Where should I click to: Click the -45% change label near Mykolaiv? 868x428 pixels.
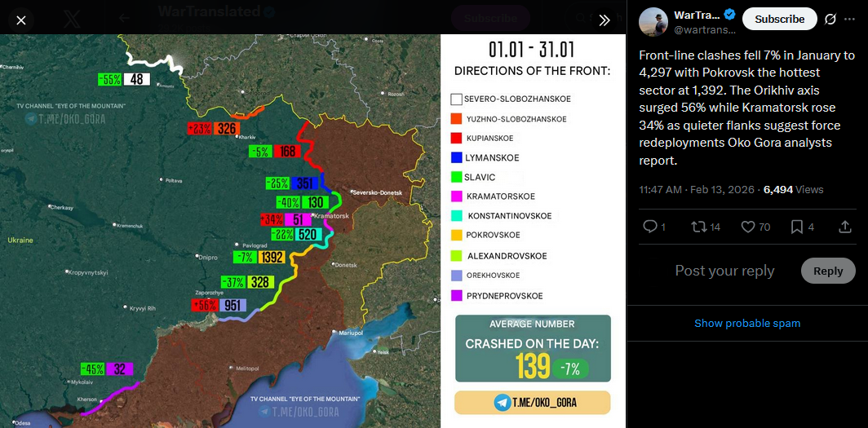[x=92, y=368]
